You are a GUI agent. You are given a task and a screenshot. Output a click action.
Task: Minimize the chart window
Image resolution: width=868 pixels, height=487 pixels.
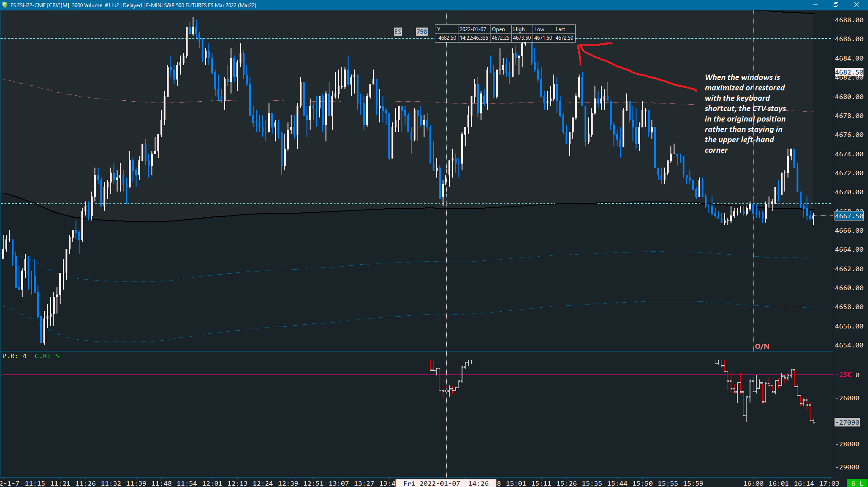(x=816, y=5)
